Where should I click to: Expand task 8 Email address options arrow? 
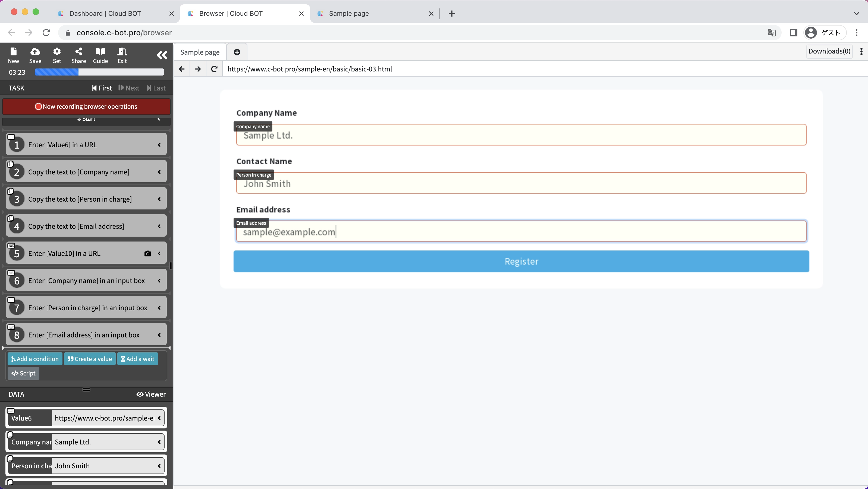(x=159, y=335)
